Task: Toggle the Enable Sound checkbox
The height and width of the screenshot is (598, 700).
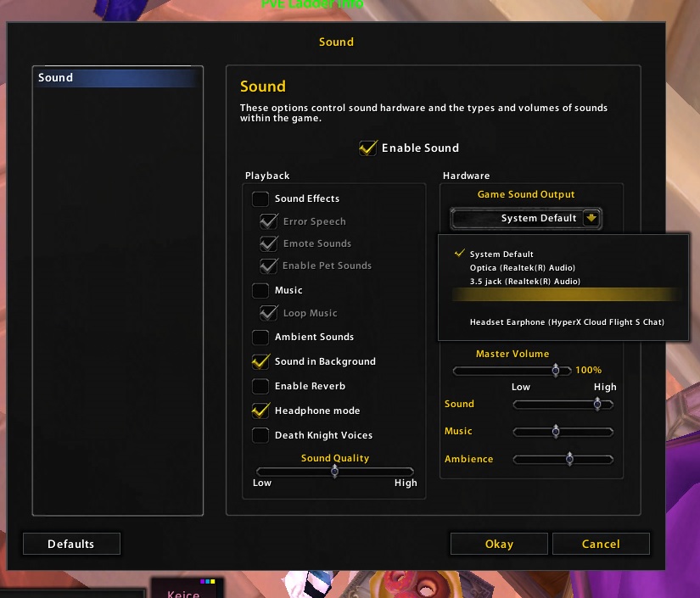Action: [x=368, y=148]
